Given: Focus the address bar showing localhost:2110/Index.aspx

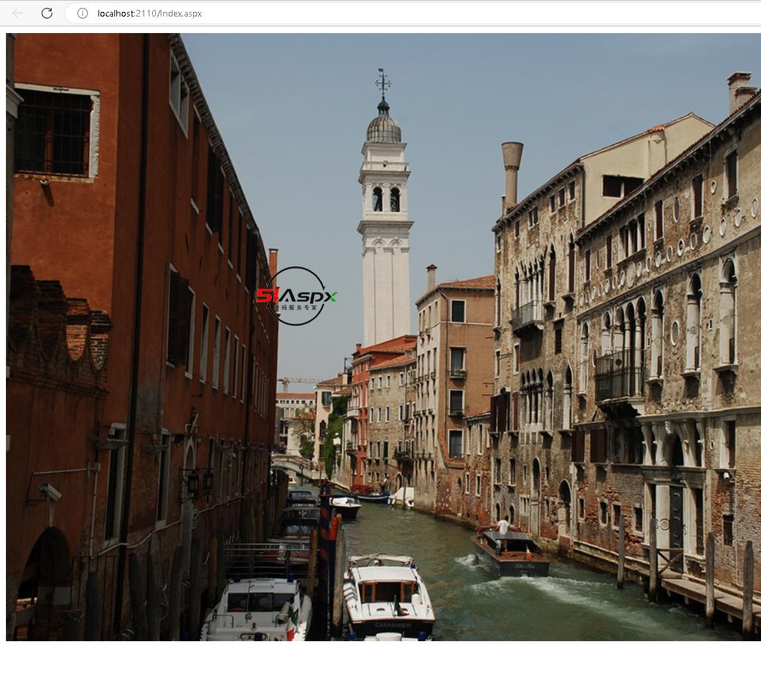Looking at the screenshot, I should tap(413, 13).
